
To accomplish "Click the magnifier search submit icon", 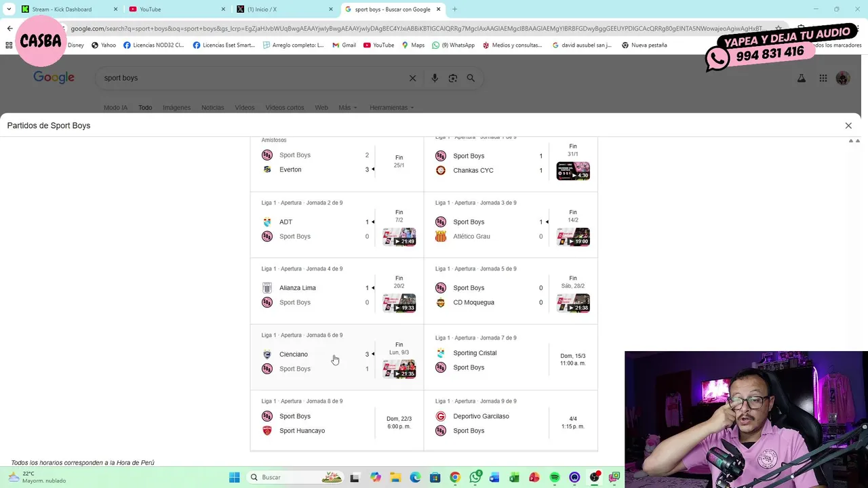I will pyautogui.click(x=471, y=78).
